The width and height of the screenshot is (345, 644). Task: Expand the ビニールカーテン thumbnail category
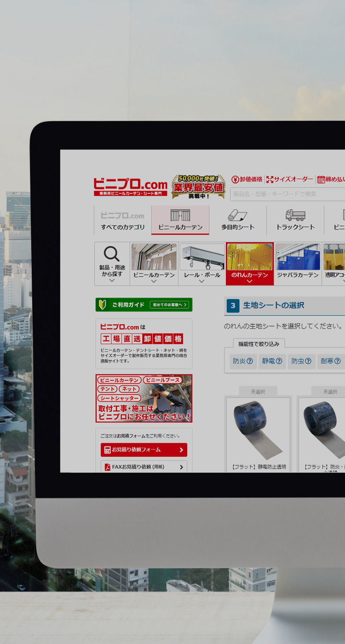154,263
